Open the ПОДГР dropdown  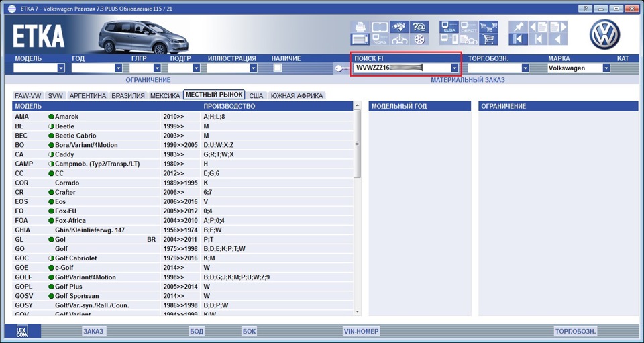197,68
